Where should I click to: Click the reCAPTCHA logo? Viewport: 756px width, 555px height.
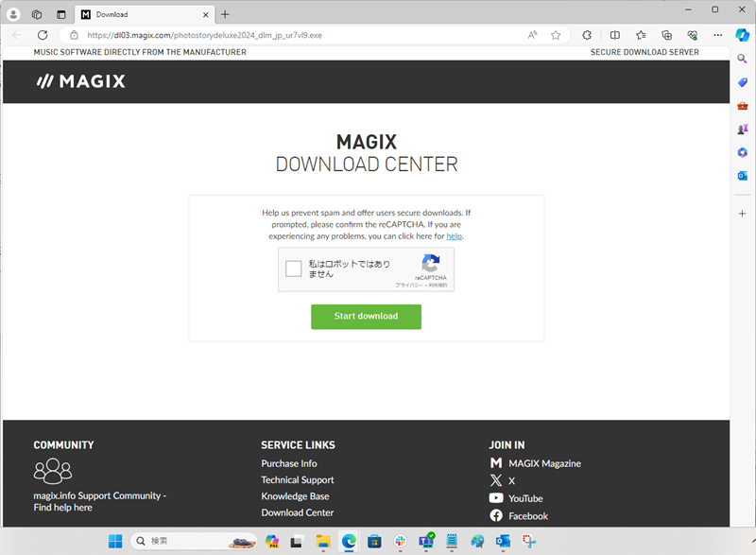click(x=431, y=263)
